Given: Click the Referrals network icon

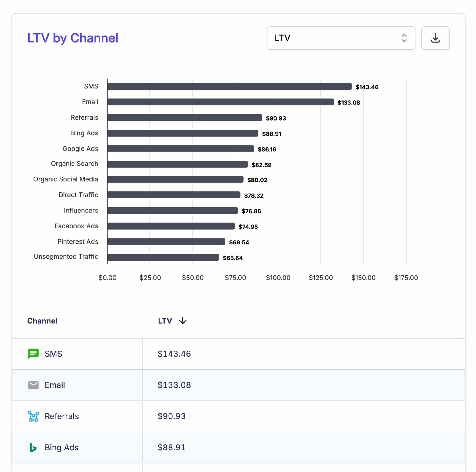Looking at the screenshot, I should pos(33,416).
